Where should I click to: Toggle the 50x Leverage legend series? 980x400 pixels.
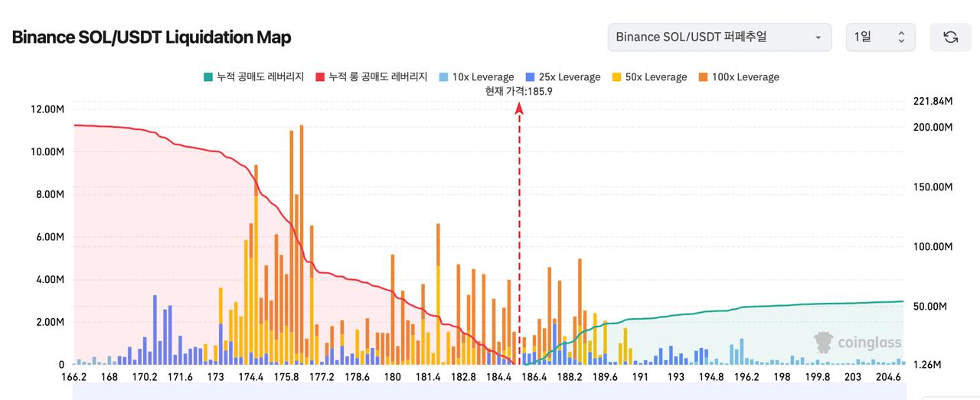coord(649,76)
